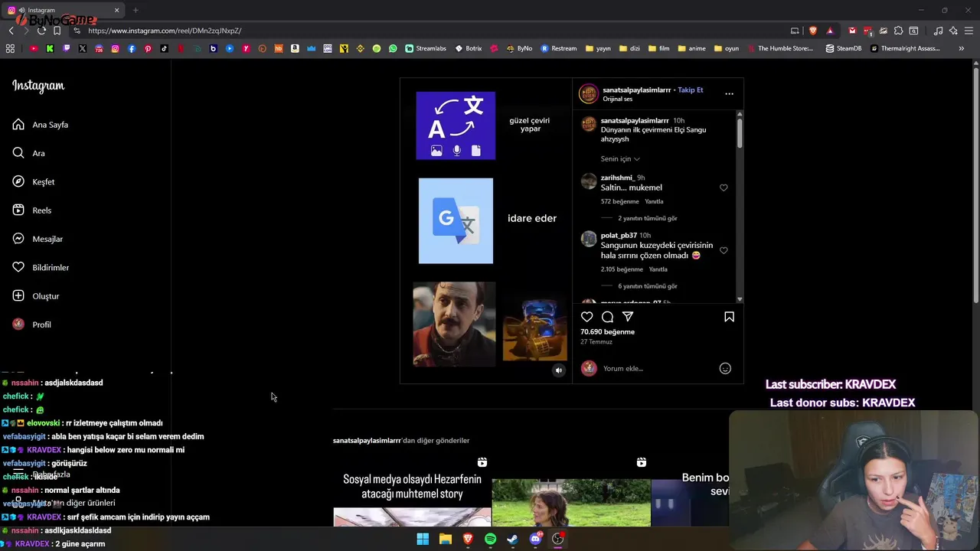Screen dimensions: 980x551
Task: Click Takip Et to follow
Action: 690,90
